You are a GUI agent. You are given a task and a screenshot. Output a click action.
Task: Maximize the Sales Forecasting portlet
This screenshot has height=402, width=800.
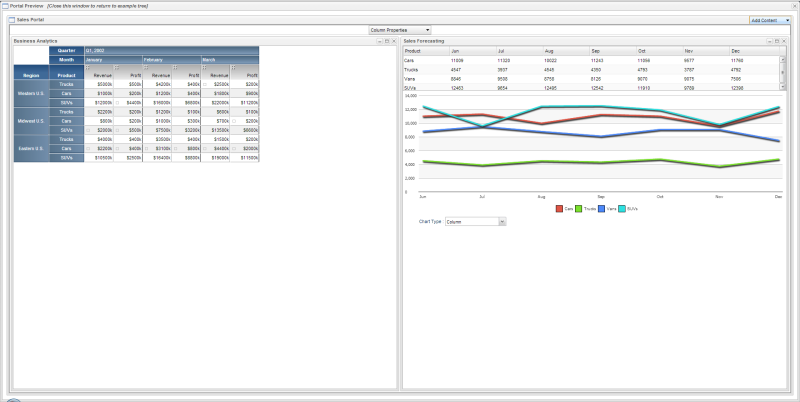(x=775, y=41)
